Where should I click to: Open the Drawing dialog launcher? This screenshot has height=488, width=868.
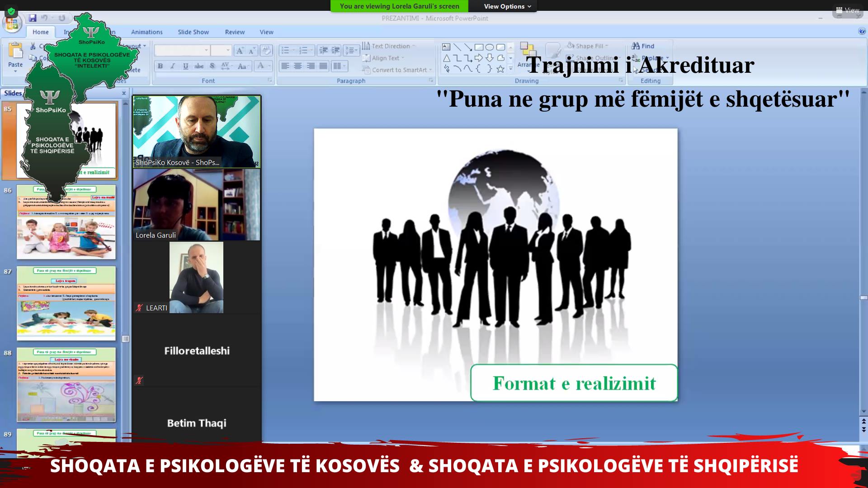[621, 80]
